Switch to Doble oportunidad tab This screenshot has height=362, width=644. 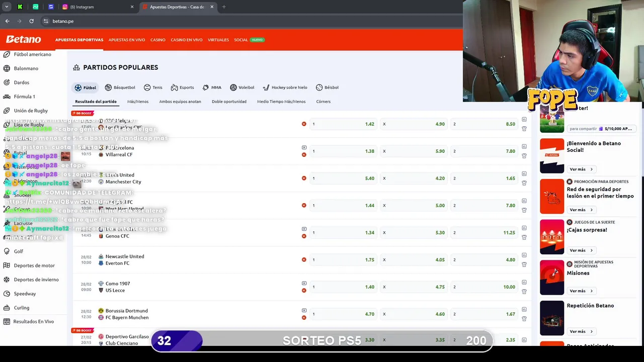pyautogui.click(x=229, y=102)
